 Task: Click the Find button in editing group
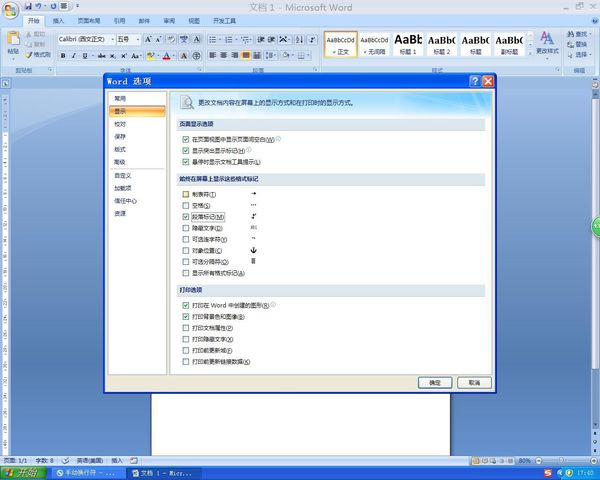pyautogui.click(x=580, y=34)
